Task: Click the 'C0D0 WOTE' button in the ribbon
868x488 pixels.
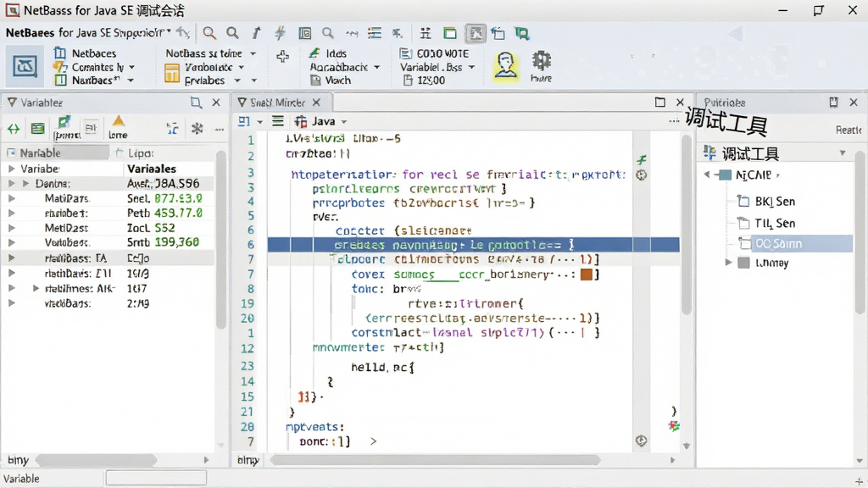Action: pyautogui.click(x=434, y=53)
